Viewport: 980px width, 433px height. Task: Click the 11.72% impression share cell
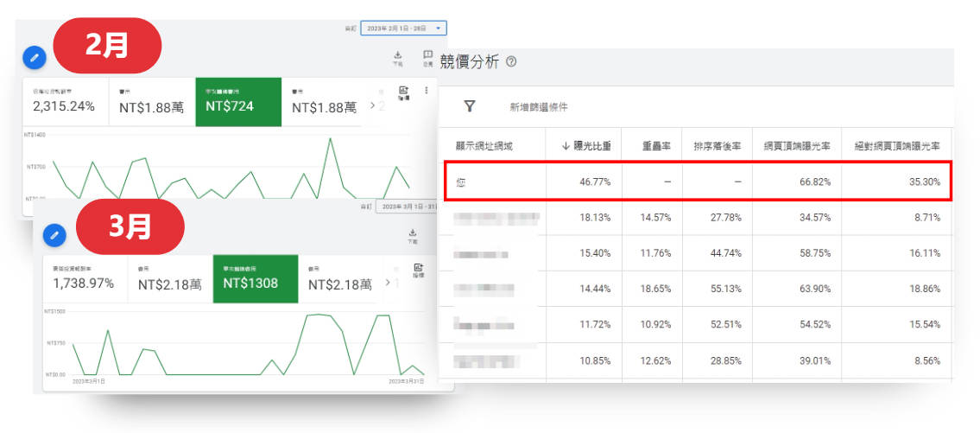click(594, 325)
